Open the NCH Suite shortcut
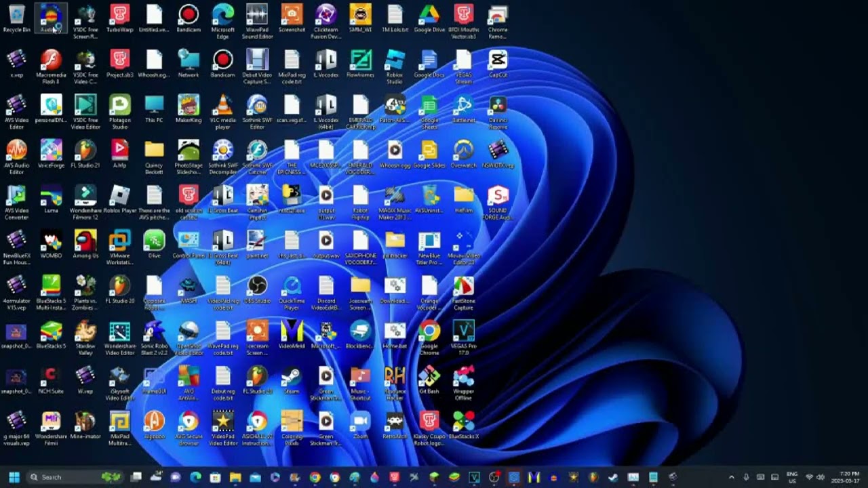The height and width of the screenshot is (488, 868). pyautogui.click(x=51, y=380)
